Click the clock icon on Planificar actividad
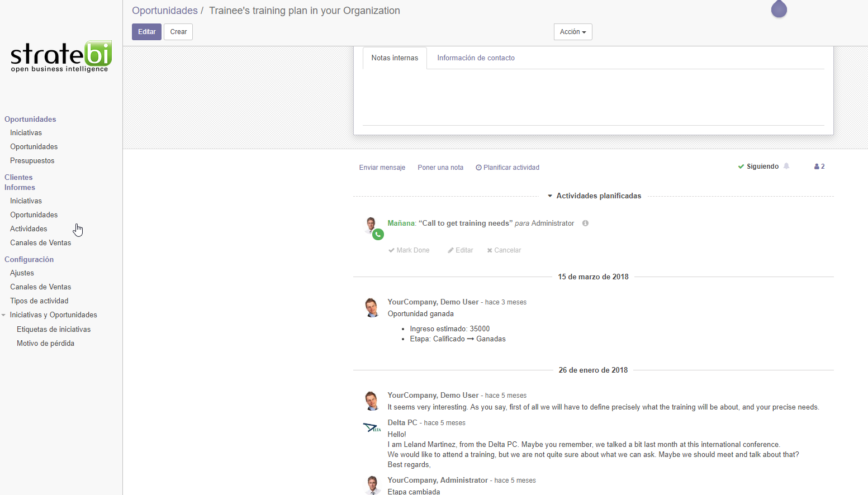The width and height of the screenshot is (868, 495). pyautogui.click(x=478, y=167)
